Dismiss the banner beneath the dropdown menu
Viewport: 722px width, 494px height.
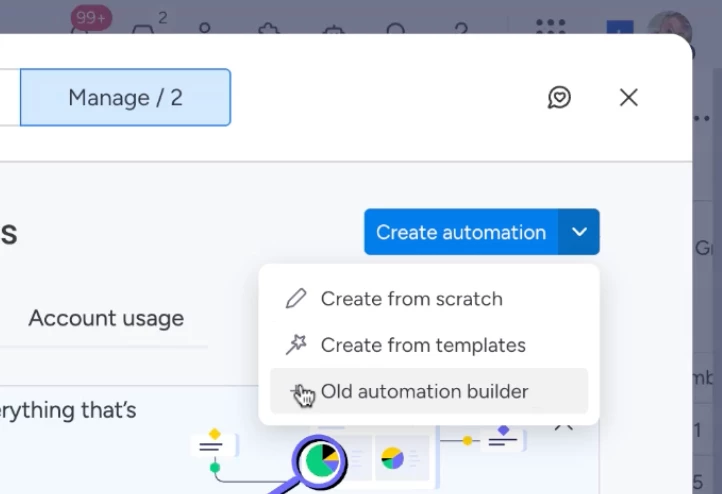click(564, 424)
